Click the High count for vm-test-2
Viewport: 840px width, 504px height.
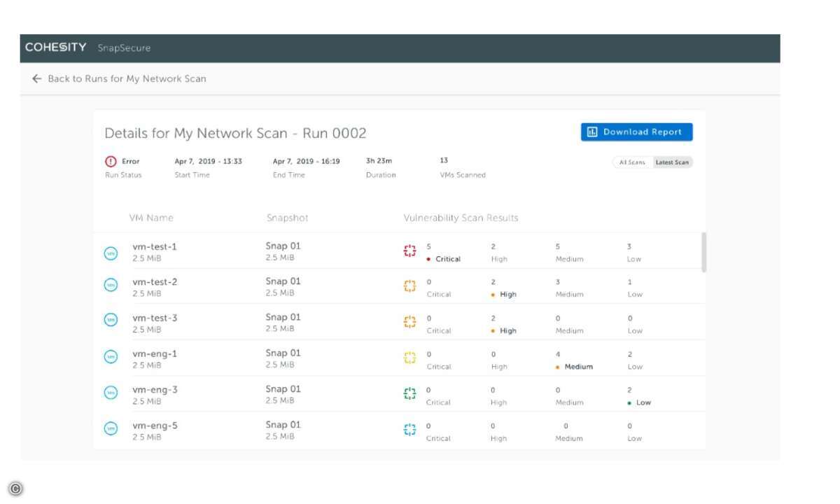tap(493, 282)
